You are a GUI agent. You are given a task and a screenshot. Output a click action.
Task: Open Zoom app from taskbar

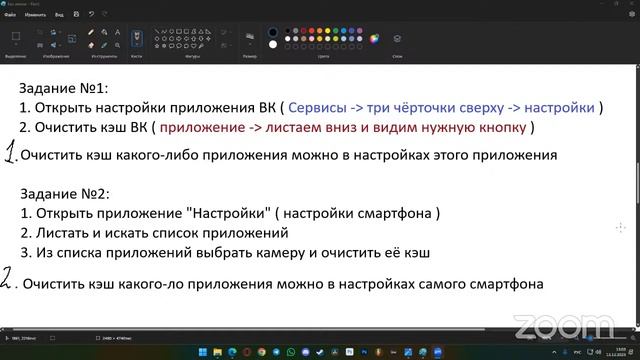tap(438, 352)
